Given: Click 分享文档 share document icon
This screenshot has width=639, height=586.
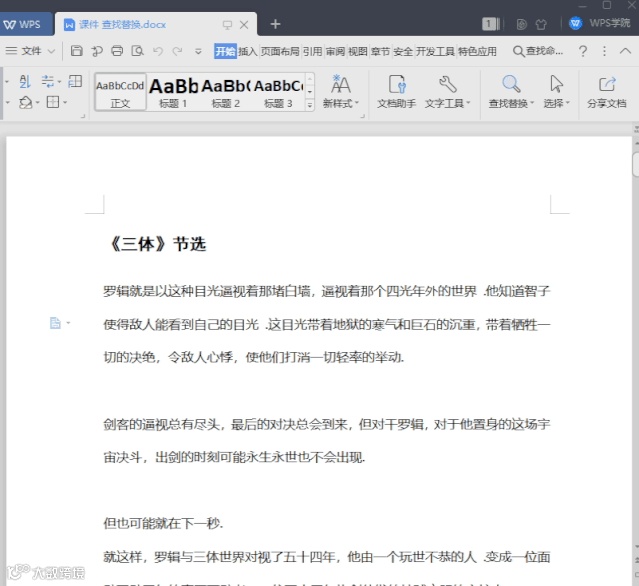Looking at the screenshot, I should coord(607,84).
